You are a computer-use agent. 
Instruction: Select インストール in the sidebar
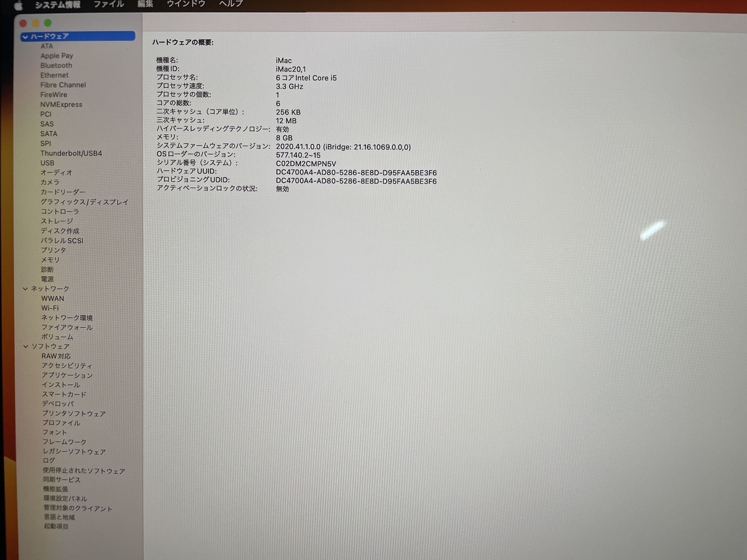pyautogui.click(x=61, y=385)
